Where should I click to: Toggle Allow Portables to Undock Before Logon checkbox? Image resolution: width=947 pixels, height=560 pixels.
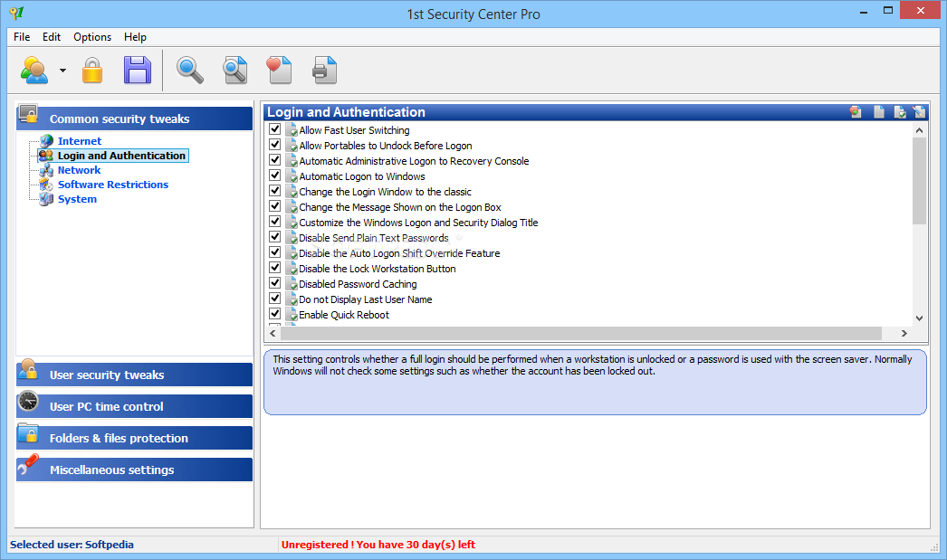pos(275,145)
